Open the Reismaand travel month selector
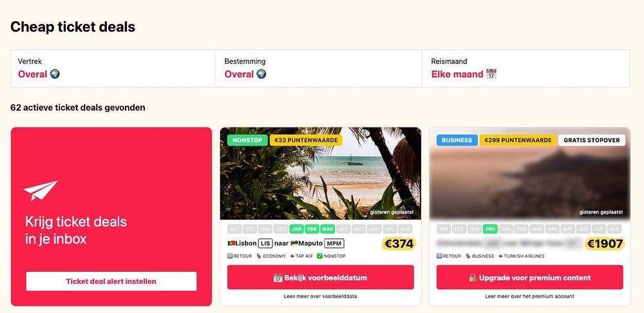The height and width of the screenshot is (313, 644). (526, 69)
